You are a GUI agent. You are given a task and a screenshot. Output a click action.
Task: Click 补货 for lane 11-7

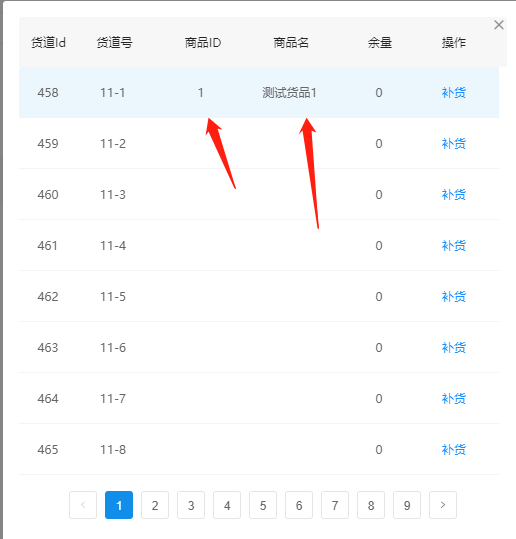click(x=453, y=399)
